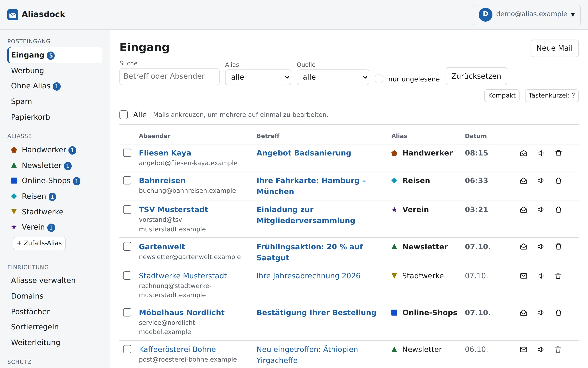Click envelope icon in Bahnreisen row
588x368 pixels.
pos(523,181)
